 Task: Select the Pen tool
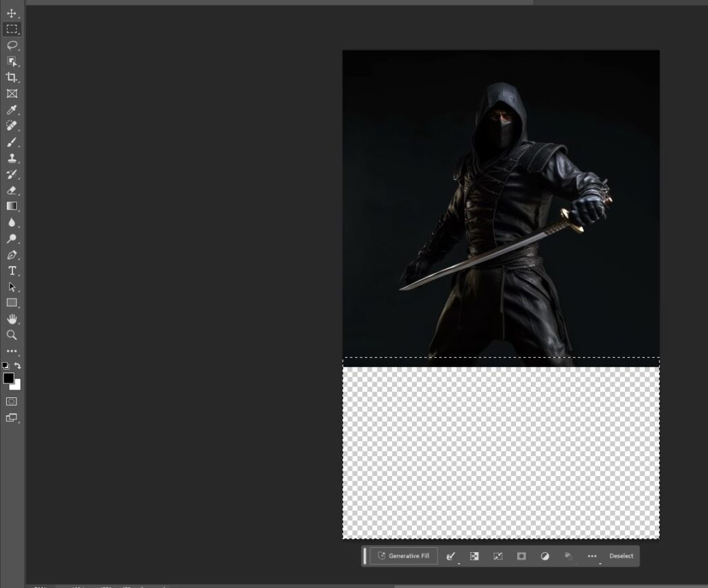click(x=12, y=255)
